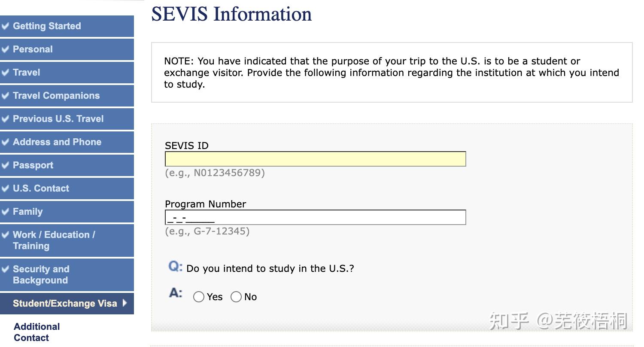The height and width of the screenshot is (347, 644).
Task: Click the Q: question marker icon
Action: [x=175, y=267]
